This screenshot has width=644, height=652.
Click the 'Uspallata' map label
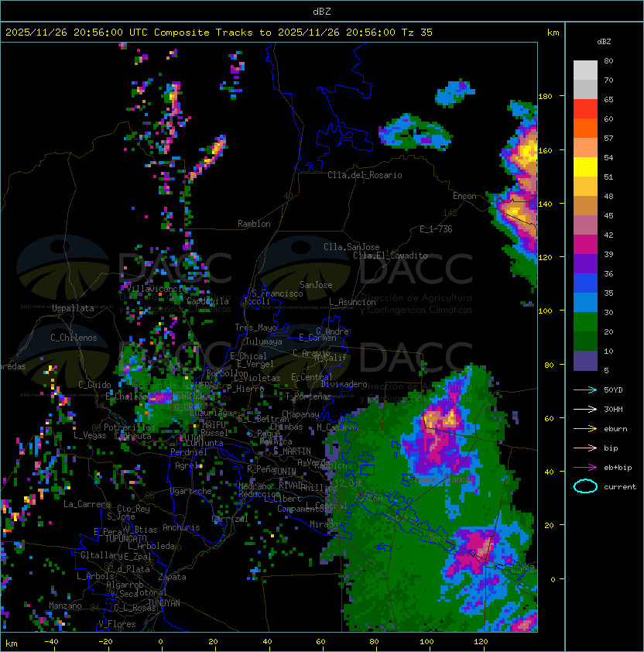pos(73,308)
